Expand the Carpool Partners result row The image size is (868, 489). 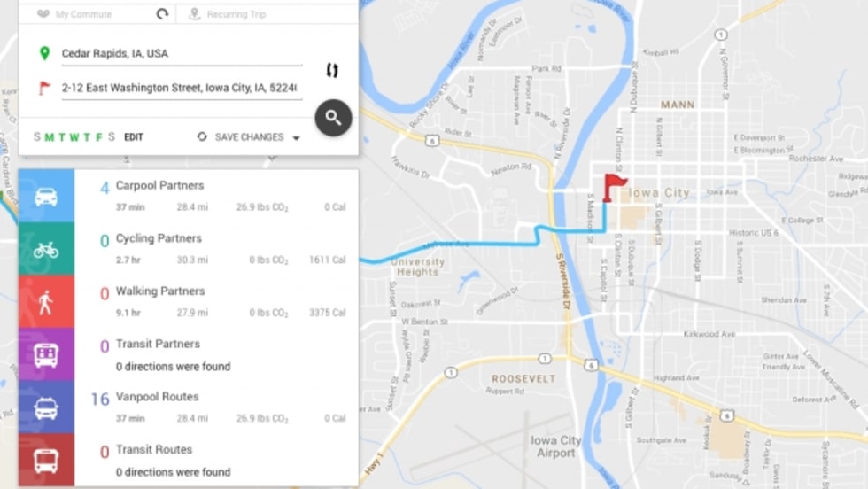point(216,196)
